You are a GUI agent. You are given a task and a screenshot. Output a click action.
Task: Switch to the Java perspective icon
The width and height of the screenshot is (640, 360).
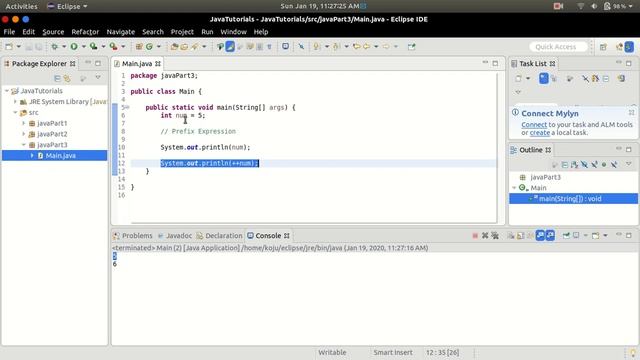point(629,47)
